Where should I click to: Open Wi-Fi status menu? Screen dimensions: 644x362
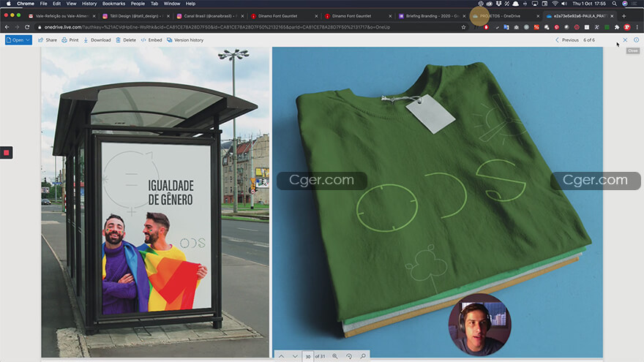tap(555, 3)
